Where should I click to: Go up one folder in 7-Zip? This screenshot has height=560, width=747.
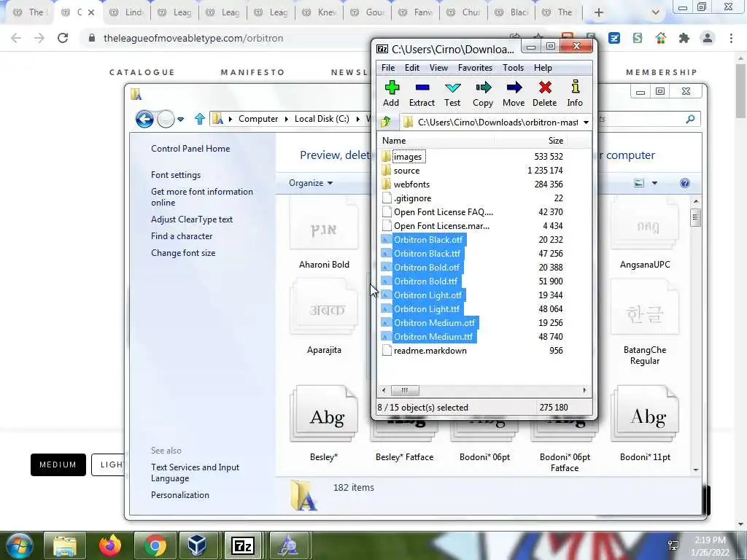coord(386,122)
